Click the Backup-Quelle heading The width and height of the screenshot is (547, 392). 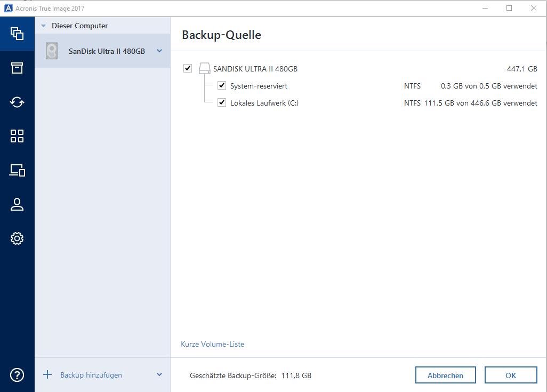[x=222, y=35]
